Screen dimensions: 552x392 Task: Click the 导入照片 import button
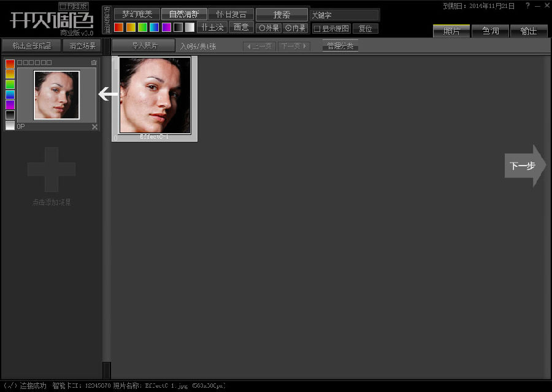[144, 45]
